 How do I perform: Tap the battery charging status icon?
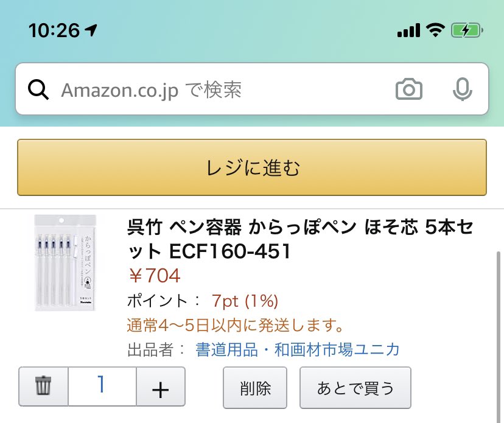tap(467, 31)
